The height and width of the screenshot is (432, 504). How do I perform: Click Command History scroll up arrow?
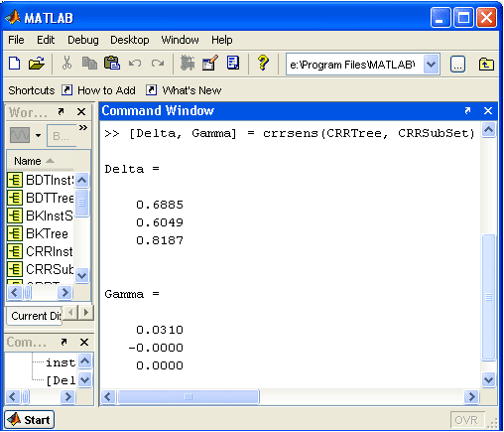coord(84,360)
